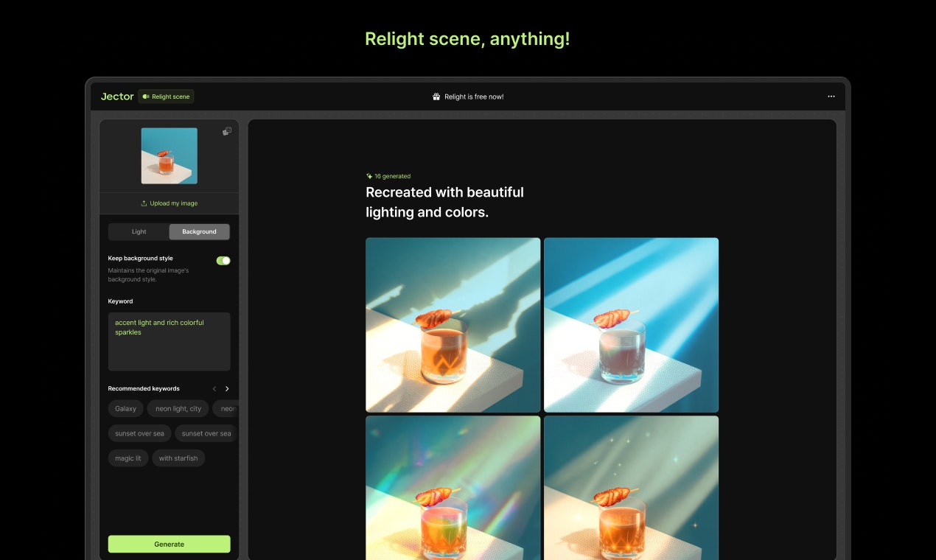Select the with starfish keyword

178,458
